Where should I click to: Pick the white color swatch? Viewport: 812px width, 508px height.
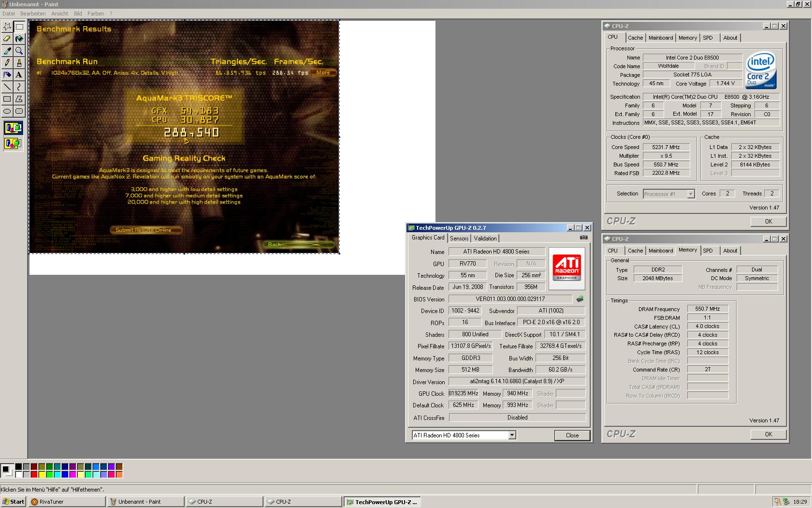point(18,474)
